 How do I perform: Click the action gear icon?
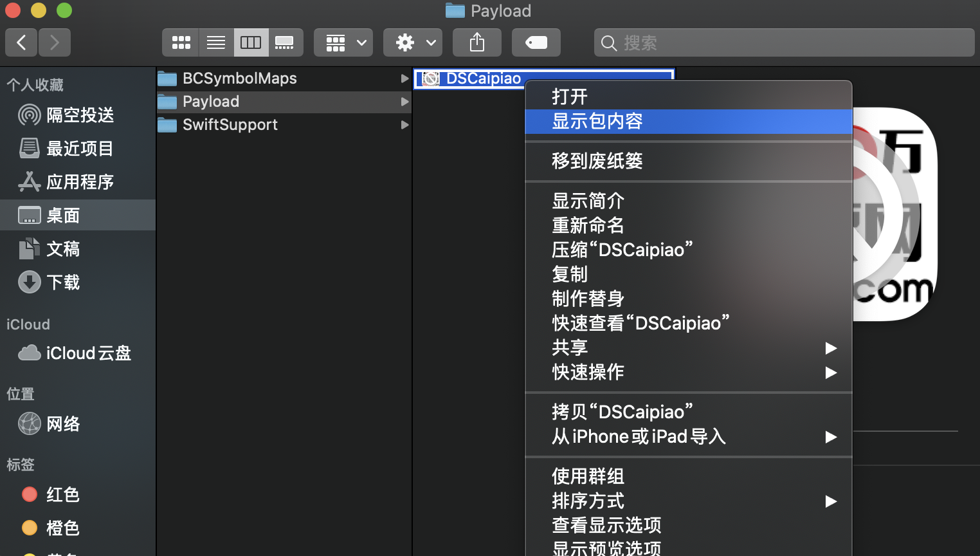point(405,42)
